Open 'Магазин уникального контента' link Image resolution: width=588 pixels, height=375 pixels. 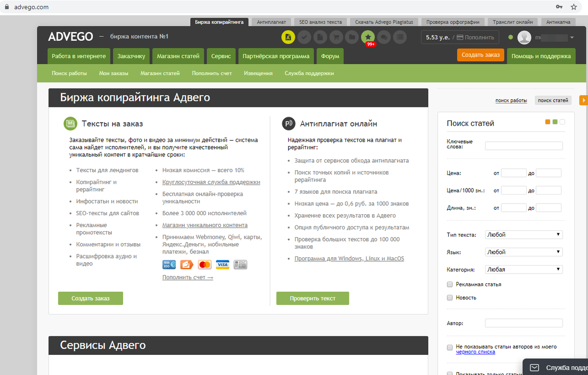pos(205,225)
